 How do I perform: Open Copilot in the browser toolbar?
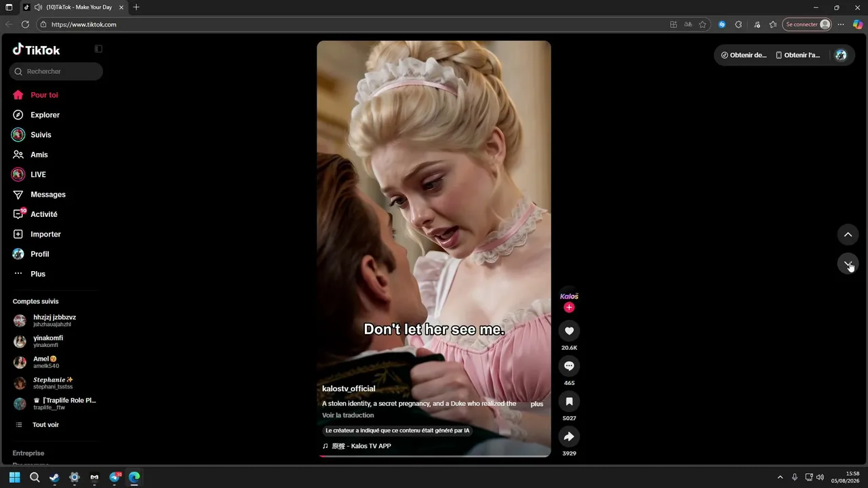coord(858,24)
